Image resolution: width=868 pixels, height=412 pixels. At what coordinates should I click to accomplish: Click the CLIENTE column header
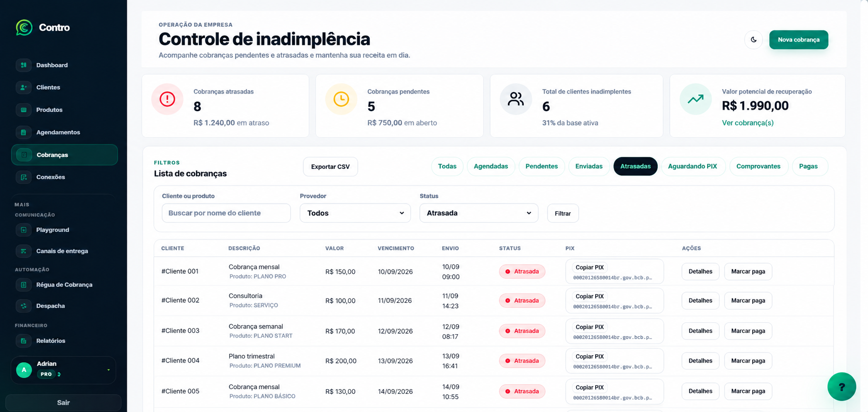(173, 248)
